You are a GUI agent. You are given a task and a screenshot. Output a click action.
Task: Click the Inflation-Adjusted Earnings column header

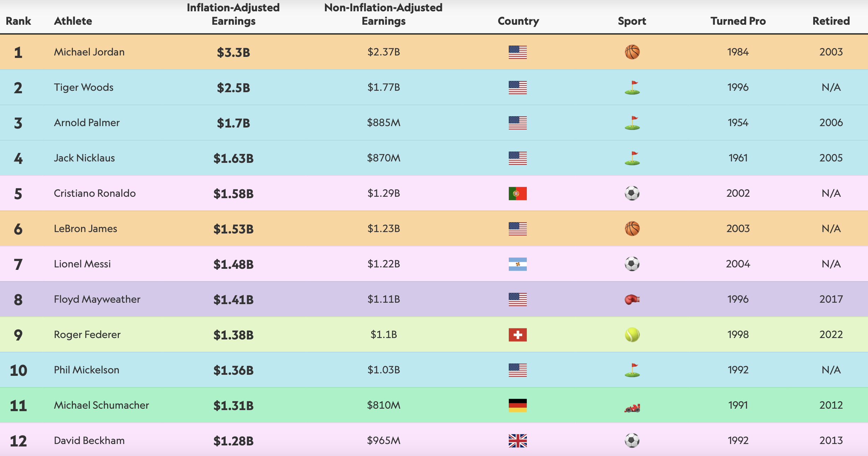click(x=233, y=14)
